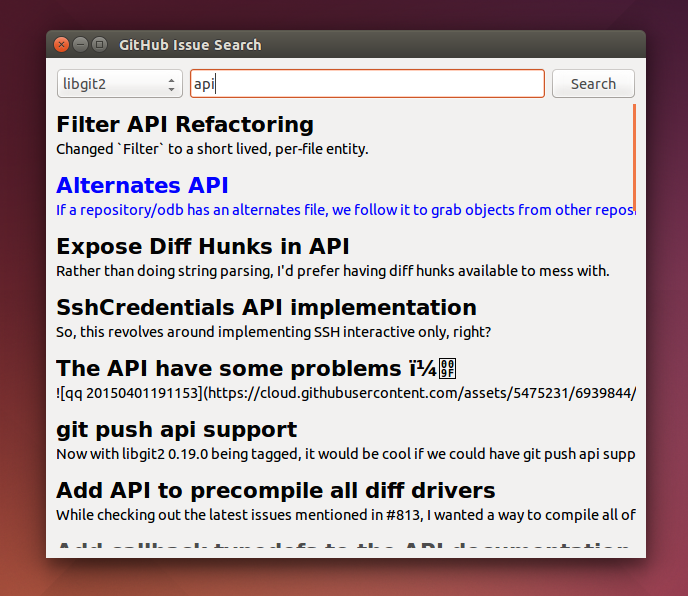This screenshot has height=596, width=688.
Task: Select "The API have some problems" issue title
Action: tap(256, 368)
